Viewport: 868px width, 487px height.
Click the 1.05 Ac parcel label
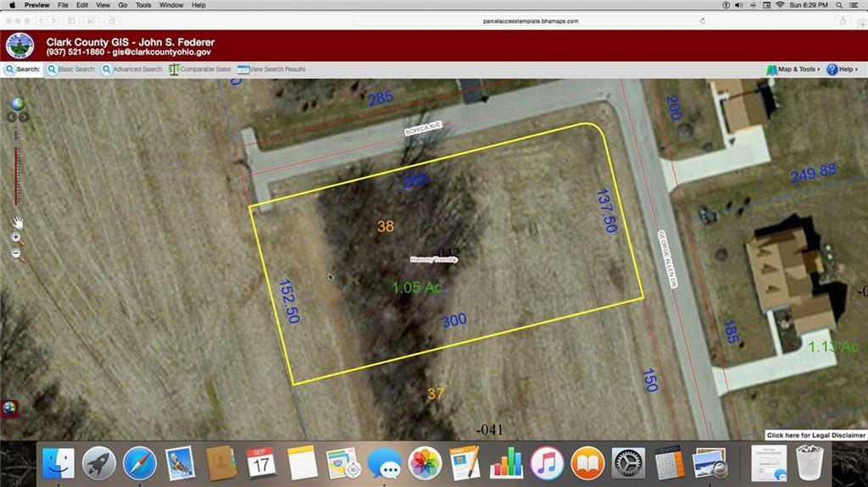click(x=416, y=288)
